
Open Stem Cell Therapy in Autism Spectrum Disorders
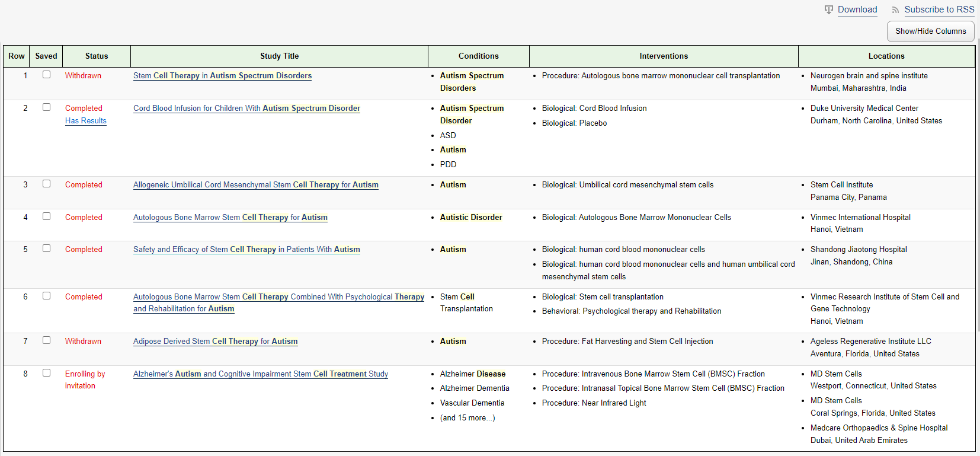(x=222, y=76)
